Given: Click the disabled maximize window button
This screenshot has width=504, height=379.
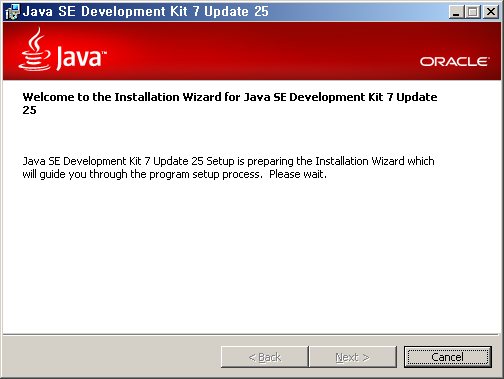Looking at the screenshot, I should pos(472,12).
